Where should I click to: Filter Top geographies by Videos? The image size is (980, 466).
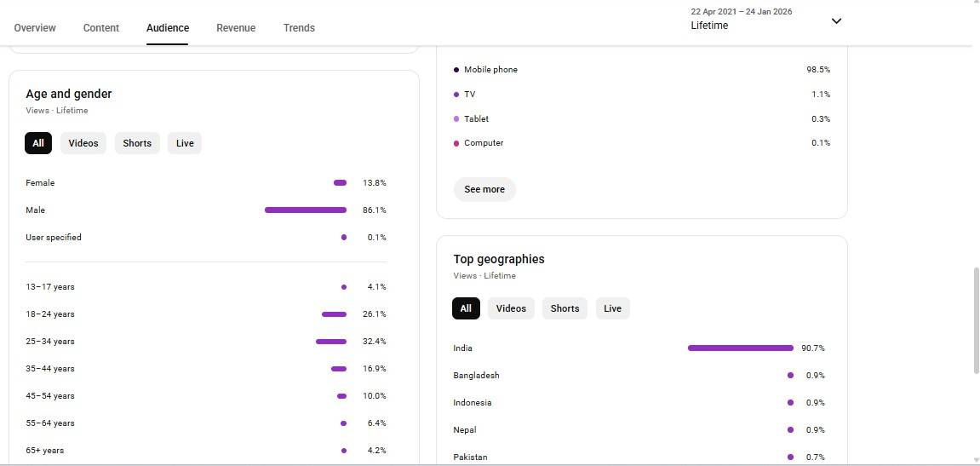coord(511,308)
